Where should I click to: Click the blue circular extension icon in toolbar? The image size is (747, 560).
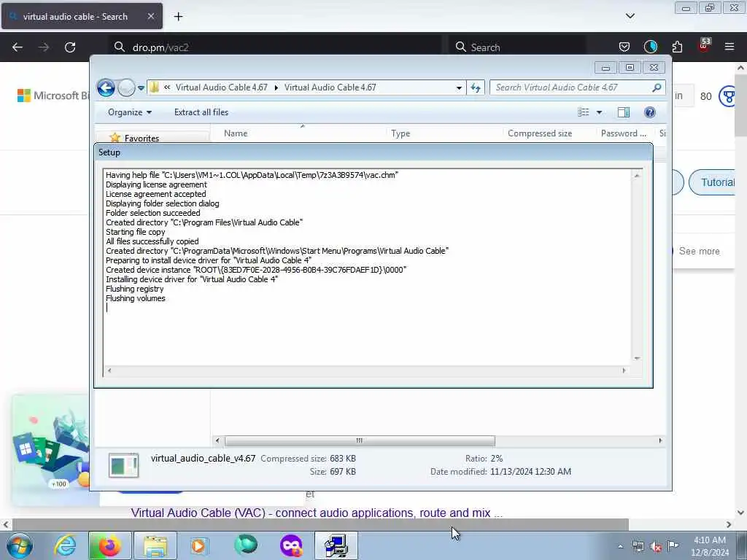(650, 47)
